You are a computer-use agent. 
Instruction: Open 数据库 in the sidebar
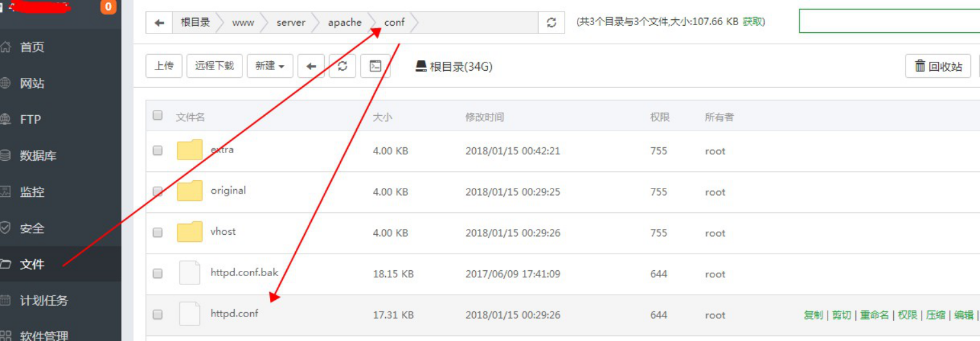38,156
